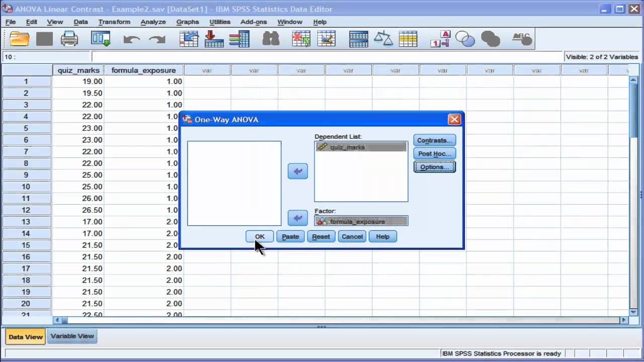
Task: Select formula_exposure in Factor field
Action: (361, 221)
